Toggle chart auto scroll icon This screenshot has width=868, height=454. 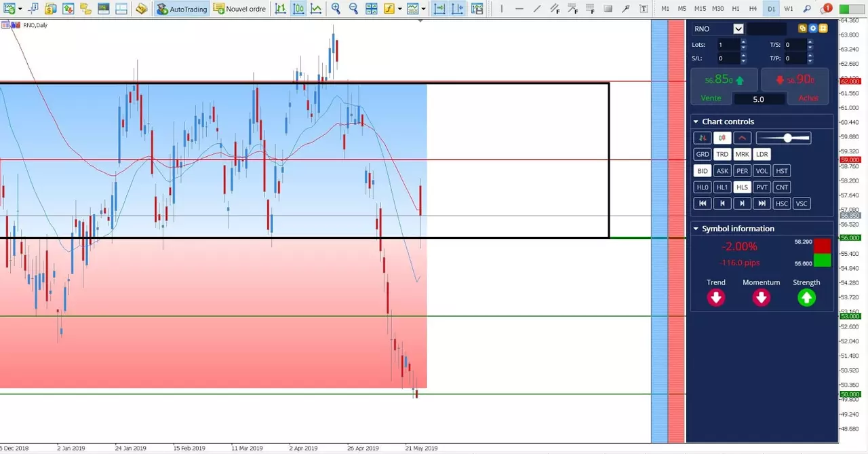coord(439,9)
